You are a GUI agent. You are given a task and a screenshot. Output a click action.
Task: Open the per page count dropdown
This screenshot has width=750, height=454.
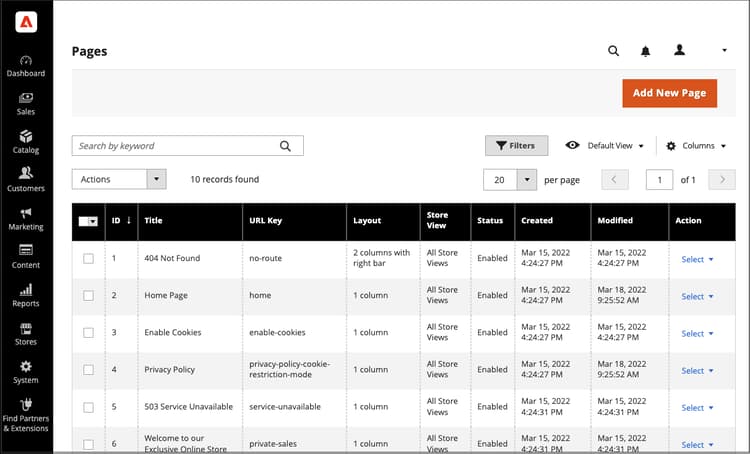coord(509,180)
